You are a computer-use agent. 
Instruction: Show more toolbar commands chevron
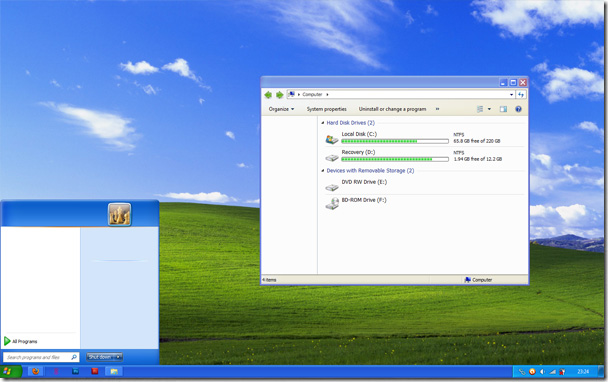[437, 109]
